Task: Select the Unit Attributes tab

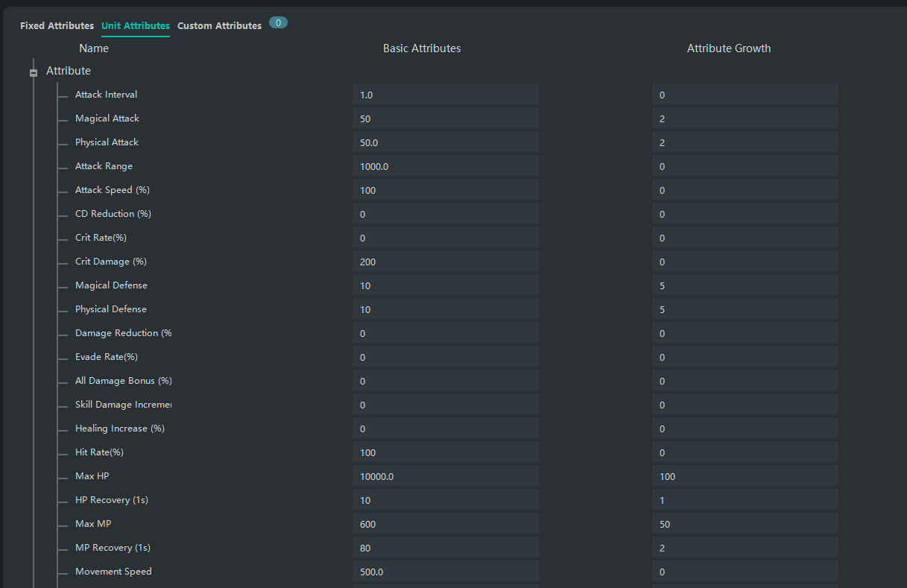Action: coord(136,26)
